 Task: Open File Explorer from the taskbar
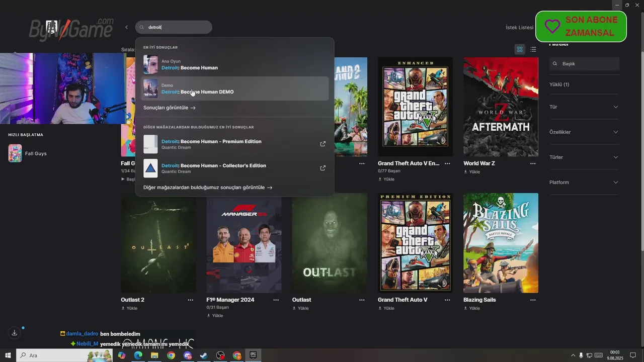coord(154,355)
